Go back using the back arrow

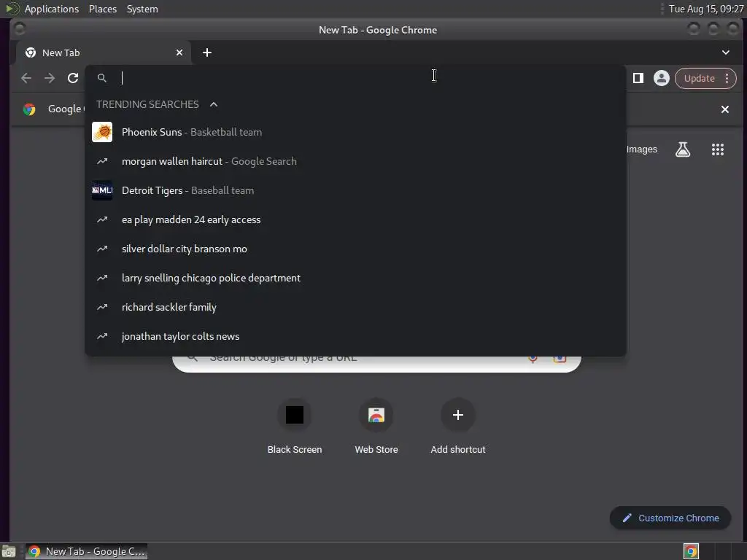(x=26, y=78)
